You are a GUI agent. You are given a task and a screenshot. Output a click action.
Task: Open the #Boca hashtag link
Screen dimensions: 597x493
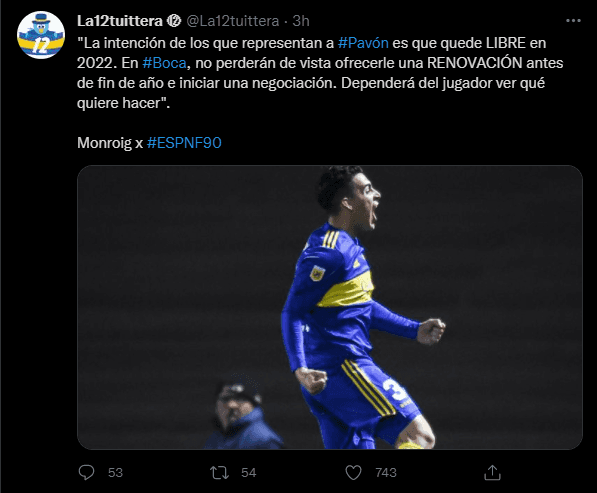164,63
